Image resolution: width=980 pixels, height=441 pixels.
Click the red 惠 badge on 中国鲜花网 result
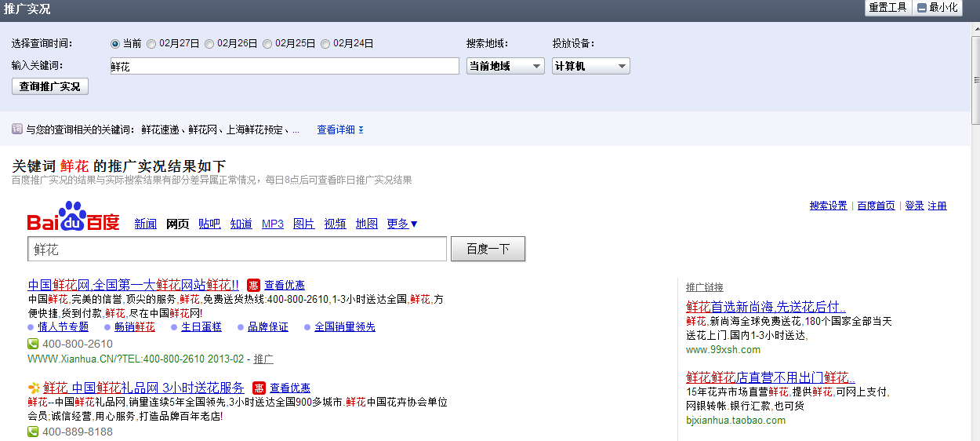coord(253,285)
